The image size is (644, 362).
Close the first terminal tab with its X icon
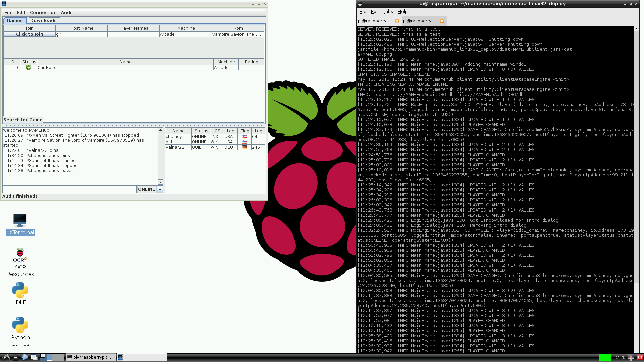coord(397,21)
